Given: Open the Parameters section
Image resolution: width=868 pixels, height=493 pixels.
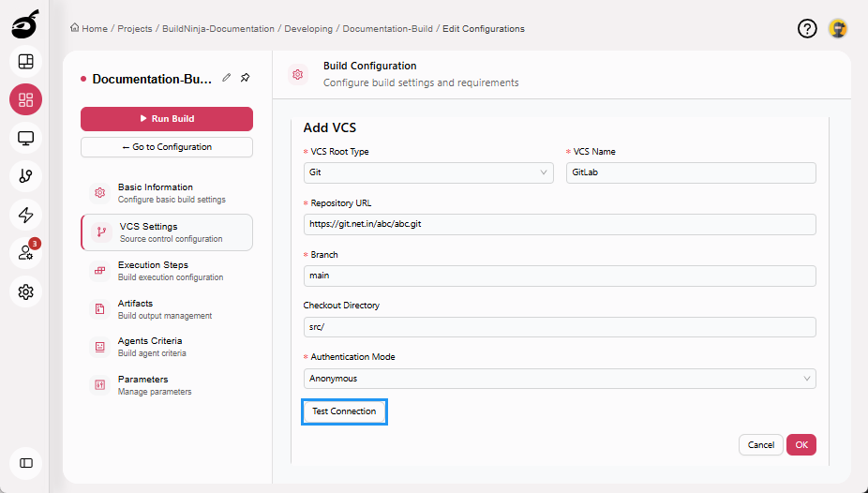Looking at the screenshot, I should coord(167,384).
